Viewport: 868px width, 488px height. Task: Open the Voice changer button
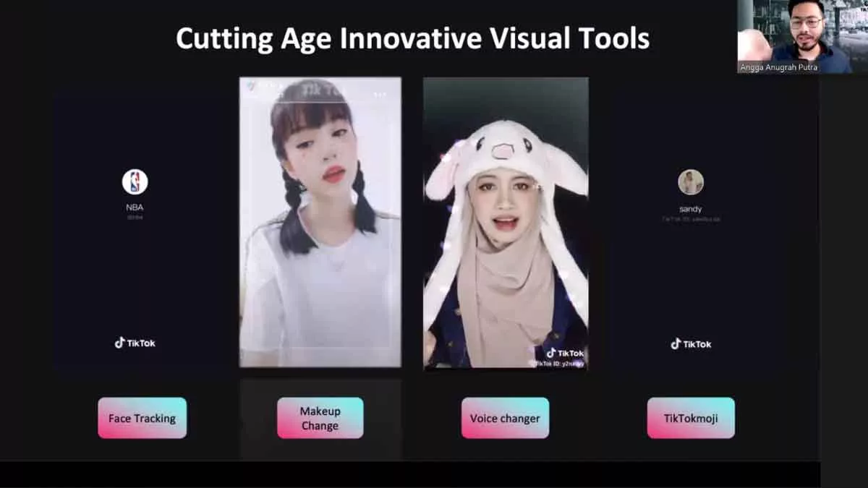click(x=505, y=418)
